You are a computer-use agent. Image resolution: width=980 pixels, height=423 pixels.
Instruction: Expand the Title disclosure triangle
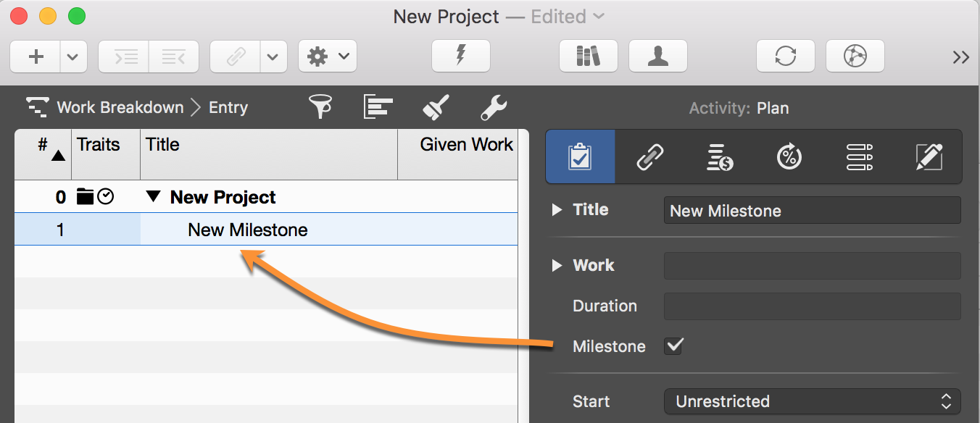[557, 210]
